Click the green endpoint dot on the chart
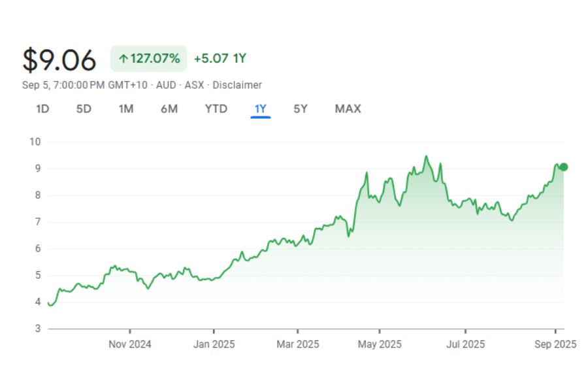 (x=564, y=167)
